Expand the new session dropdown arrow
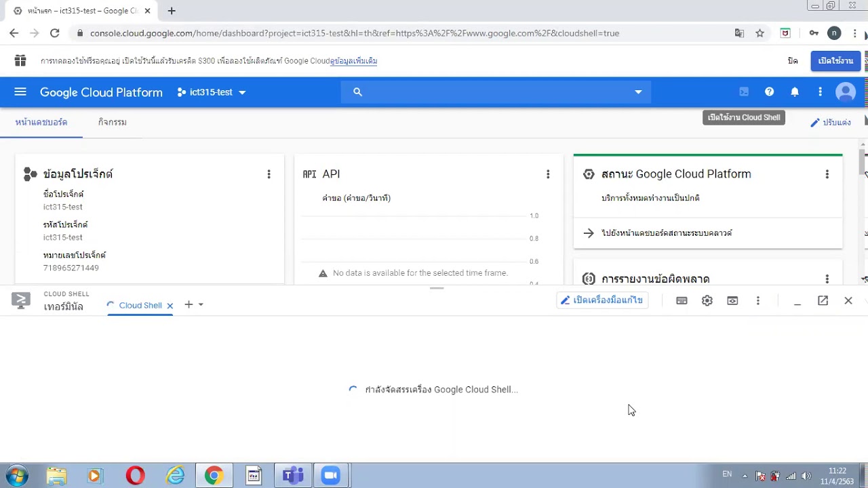Image resolution: width=868 pixels, height=488 pixels. pyautogui.click(x=201, y=304)
